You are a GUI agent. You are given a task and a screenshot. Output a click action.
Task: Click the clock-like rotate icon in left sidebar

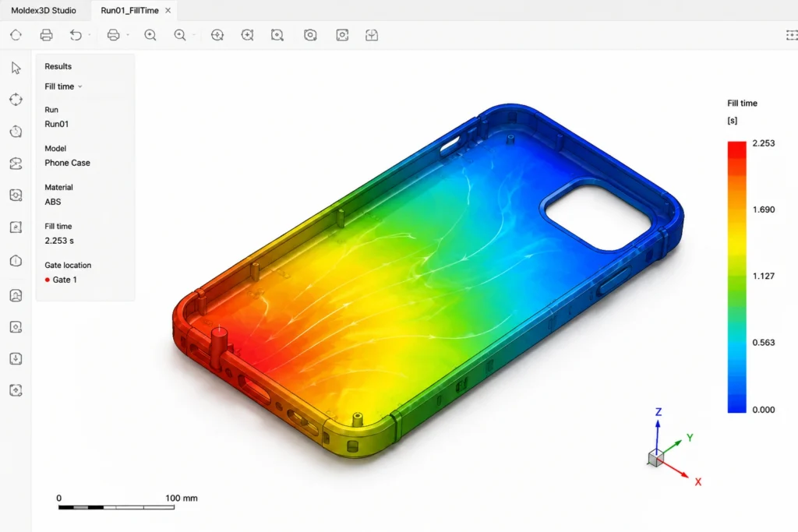tap(16, 132)
